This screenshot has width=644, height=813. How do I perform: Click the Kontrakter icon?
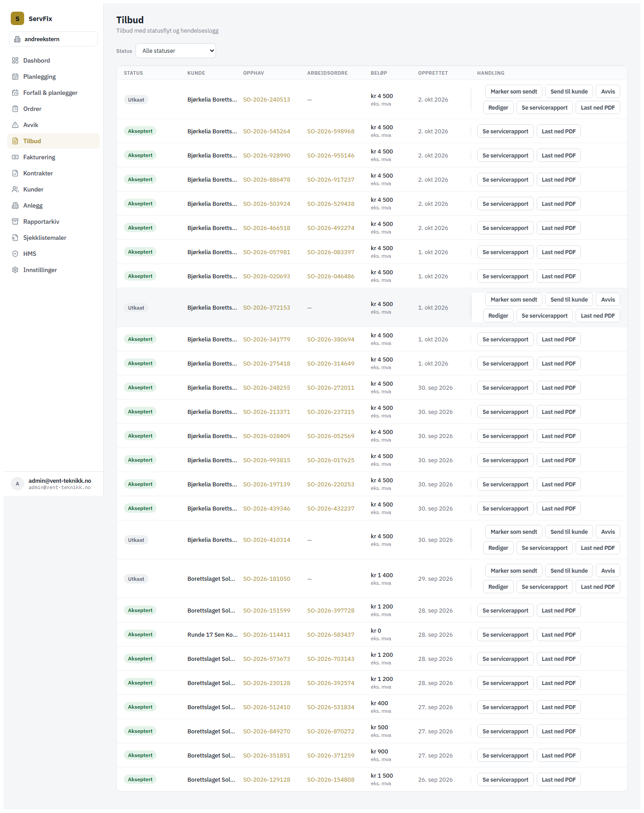(15, 173)
